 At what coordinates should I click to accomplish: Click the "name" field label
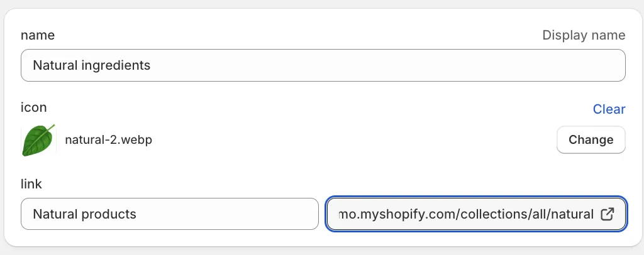pyautogui.click(x=38, y=35)
